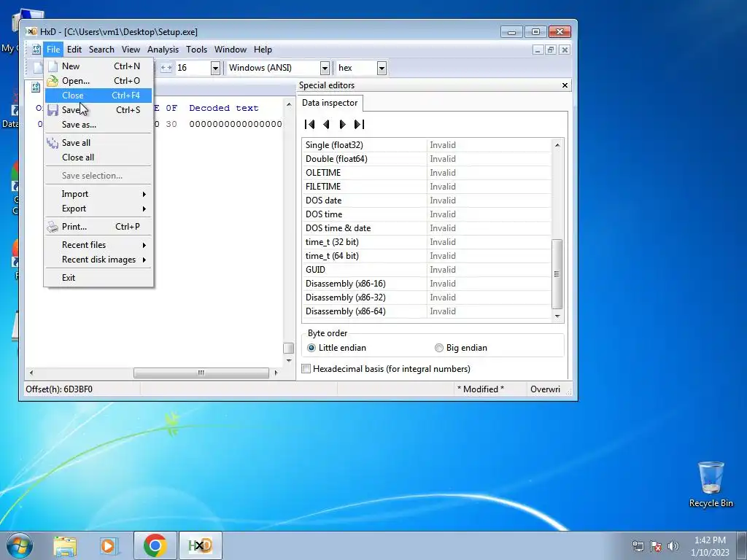Screen dimensions: 747x560
Task: Click the volume speaker tray icon
Action: click(x=673, y=546)
